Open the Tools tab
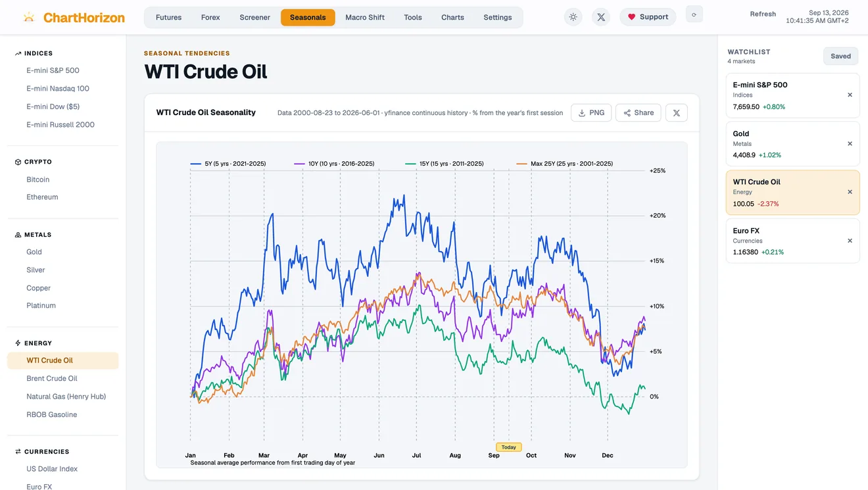This screenshot has width=868, height=490. [x=413, y=17]
